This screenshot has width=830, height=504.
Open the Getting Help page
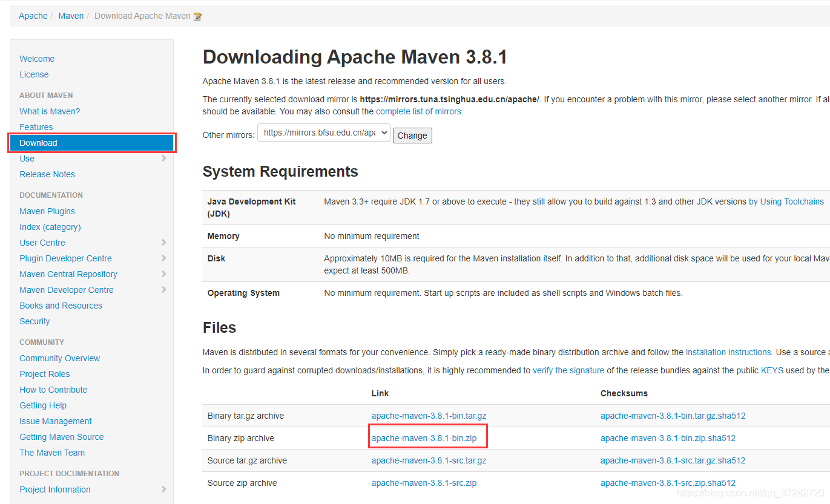(x=43, y=405)
